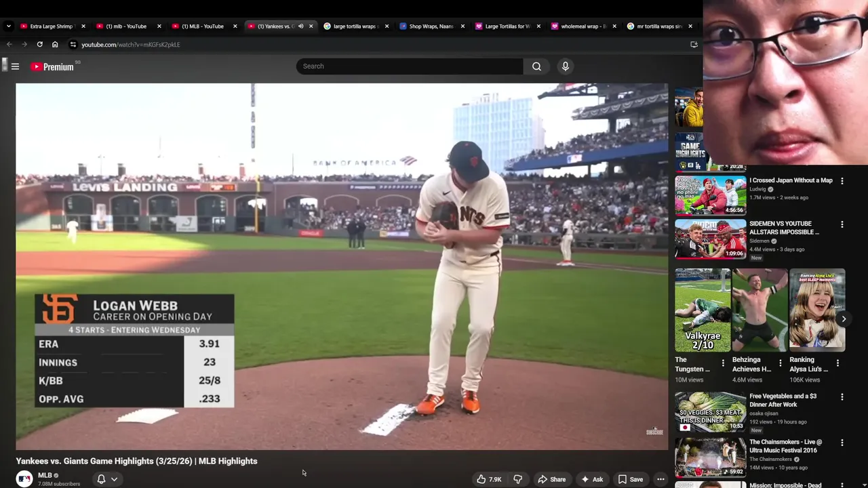The image size is (868, 488).
Task: Open options for Free Vegetables video
Action: pyautogui.click(x=842, y=397)
